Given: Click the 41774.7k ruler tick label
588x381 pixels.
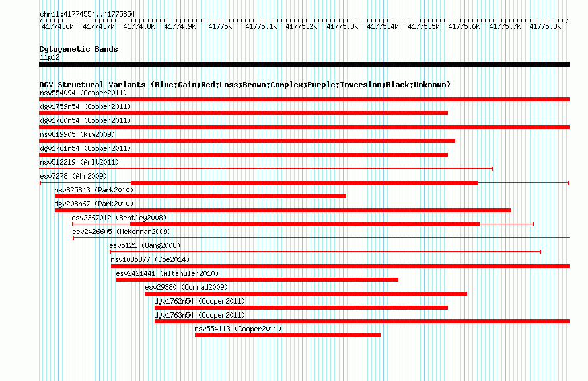Looking at the screenshot, I should [x=98, y=26].
